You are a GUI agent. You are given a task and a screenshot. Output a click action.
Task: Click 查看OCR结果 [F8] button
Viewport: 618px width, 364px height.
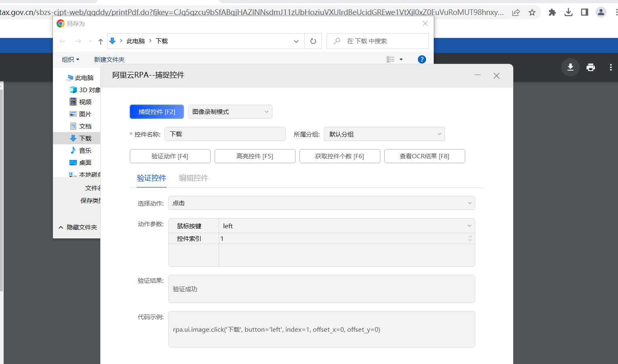pos(425,156)
